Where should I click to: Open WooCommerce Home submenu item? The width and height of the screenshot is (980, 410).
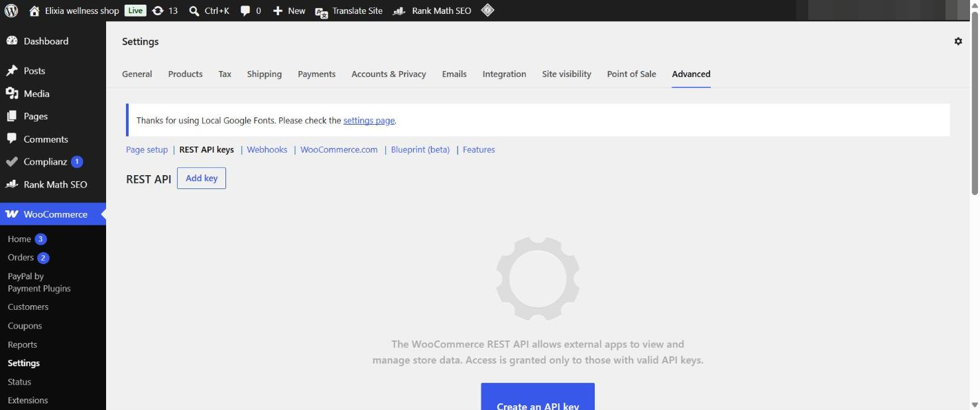point(19,239)
